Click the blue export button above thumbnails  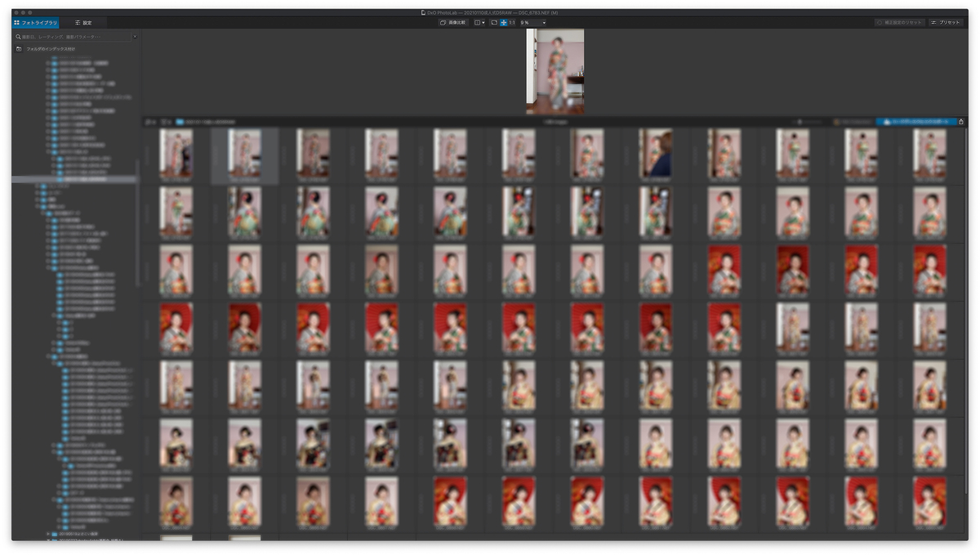[916, 122]
